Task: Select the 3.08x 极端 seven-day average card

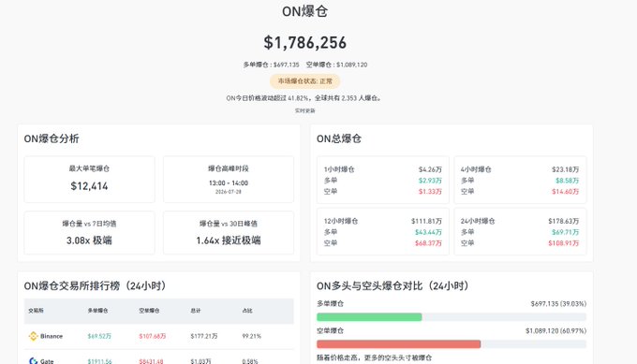Action: click(x=89, y=232)
